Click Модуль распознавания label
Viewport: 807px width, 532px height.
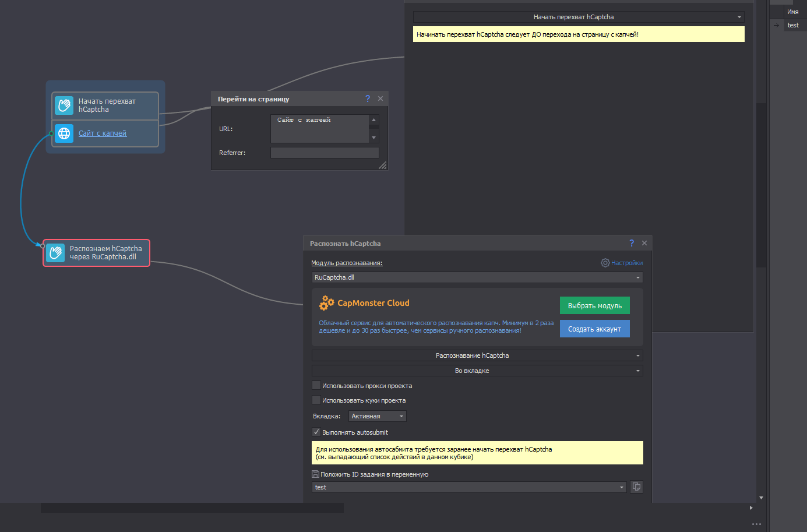[x=347, y=263]
